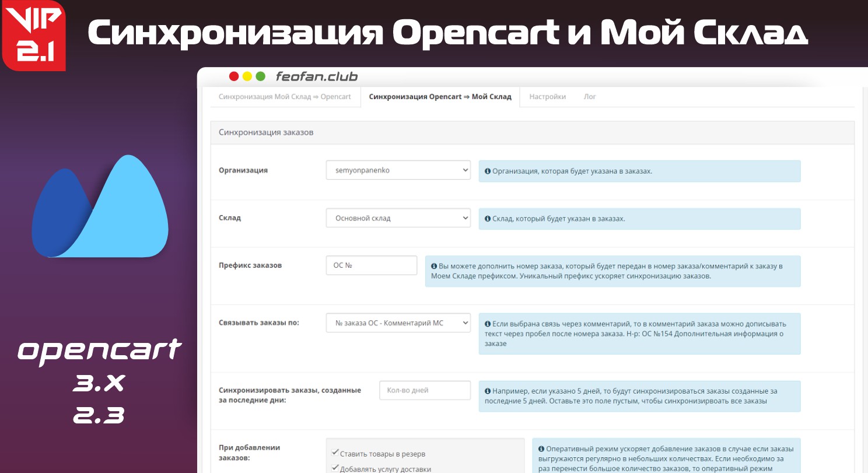Expand the Склад dropdown showing Основной склад

[398, 218]
